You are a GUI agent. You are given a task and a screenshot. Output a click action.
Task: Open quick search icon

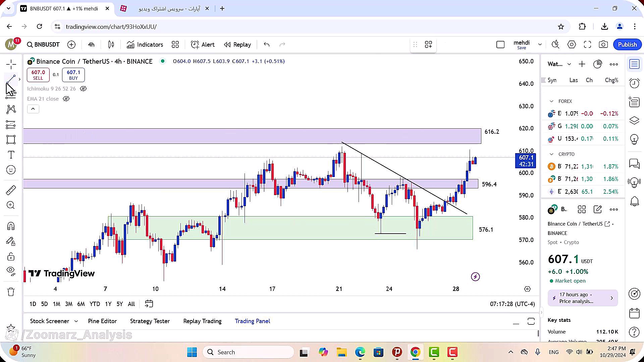[x=555, y=45]
